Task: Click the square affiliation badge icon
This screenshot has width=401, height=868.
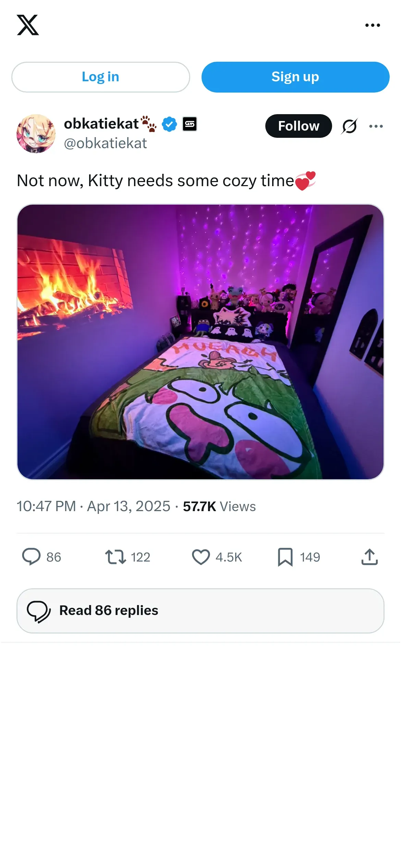Action: coord(190,124)
